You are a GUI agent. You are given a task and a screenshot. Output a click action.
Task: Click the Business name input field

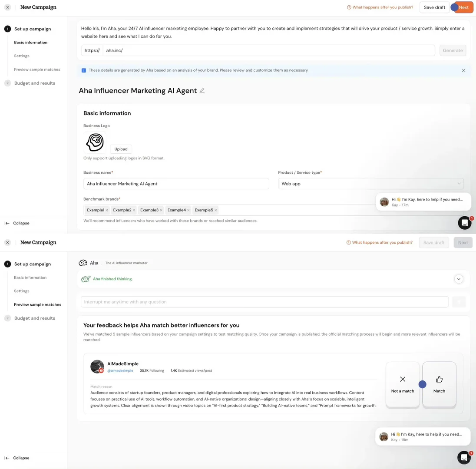click(x=176, y=184)
